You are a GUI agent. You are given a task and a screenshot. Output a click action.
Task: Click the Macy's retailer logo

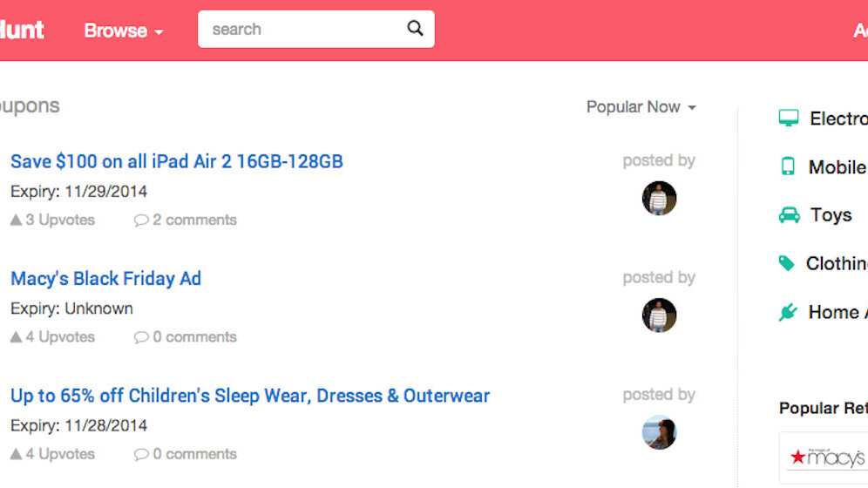point(826,457)
